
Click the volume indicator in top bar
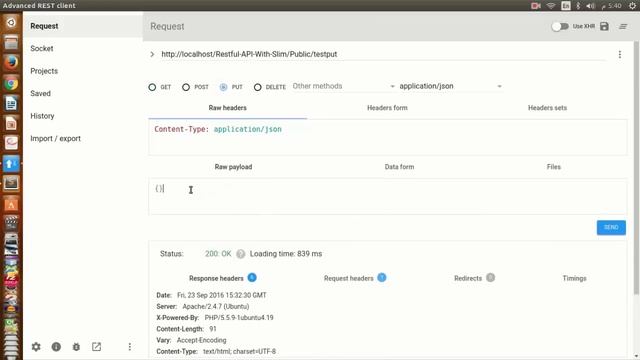(x=591, y=6)
